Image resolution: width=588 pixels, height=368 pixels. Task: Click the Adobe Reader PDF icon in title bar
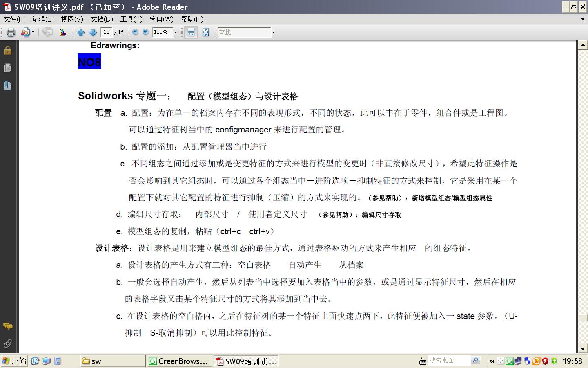(7, 7)
